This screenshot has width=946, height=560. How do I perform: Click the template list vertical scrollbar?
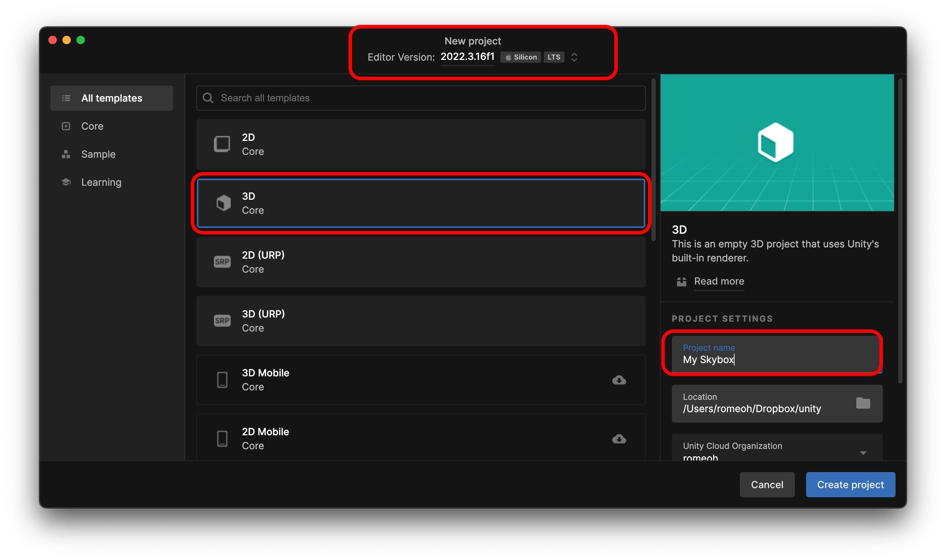(654, 158)
